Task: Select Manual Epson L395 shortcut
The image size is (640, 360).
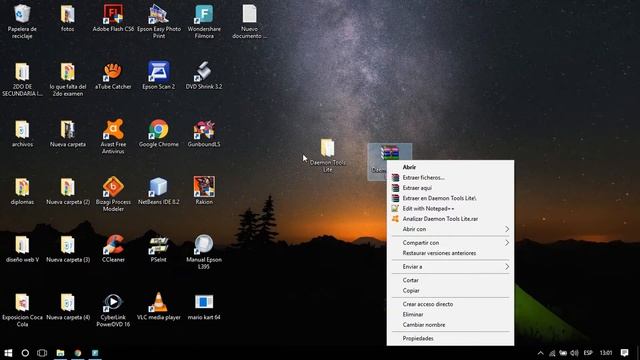Action: tap(204, 252)
